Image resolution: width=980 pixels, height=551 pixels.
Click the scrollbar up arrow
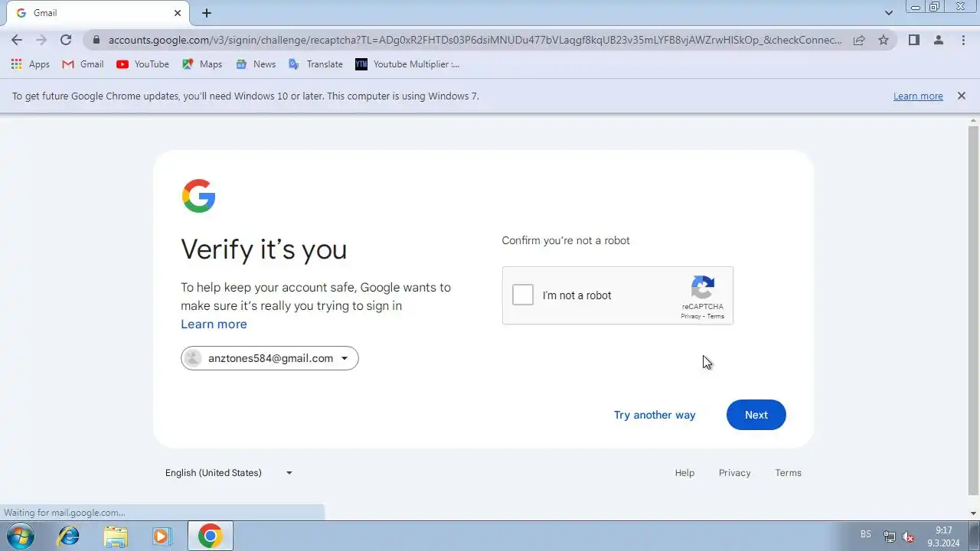(x=974, y=121)
